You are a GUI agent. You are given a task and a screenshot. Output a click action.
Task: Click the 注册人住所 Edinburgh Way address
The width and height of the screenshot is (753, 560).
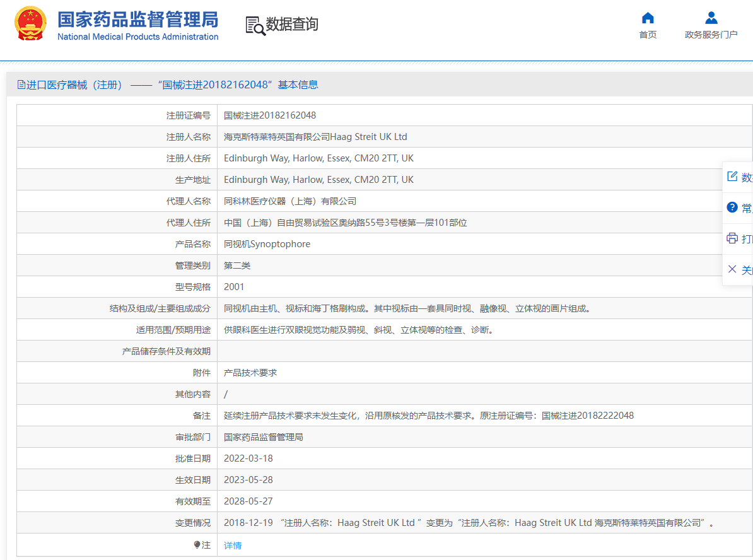click(318, 158)
